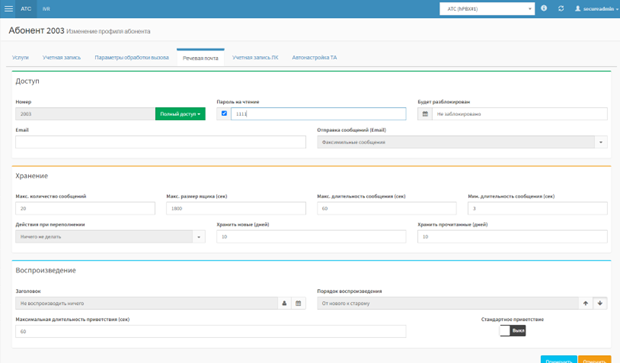Open the hamburger sidebar menu
Screen dimensions: 620x363
(8, 9)
